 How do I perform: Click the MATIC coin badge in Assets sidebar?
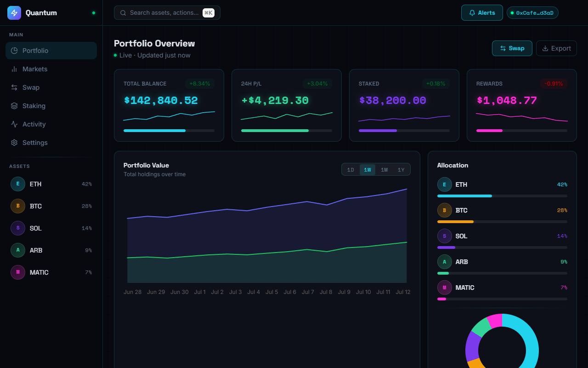18,272
